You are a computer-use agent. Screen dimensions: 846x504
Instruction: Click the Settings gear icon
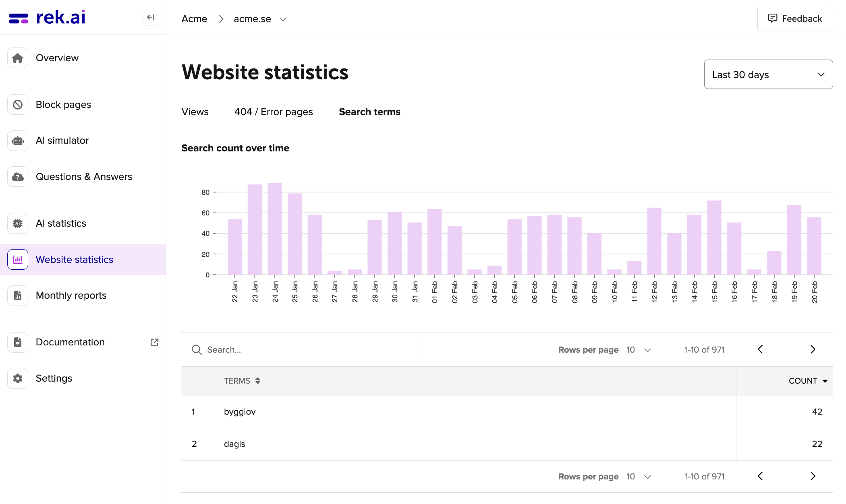pos(18,378)
